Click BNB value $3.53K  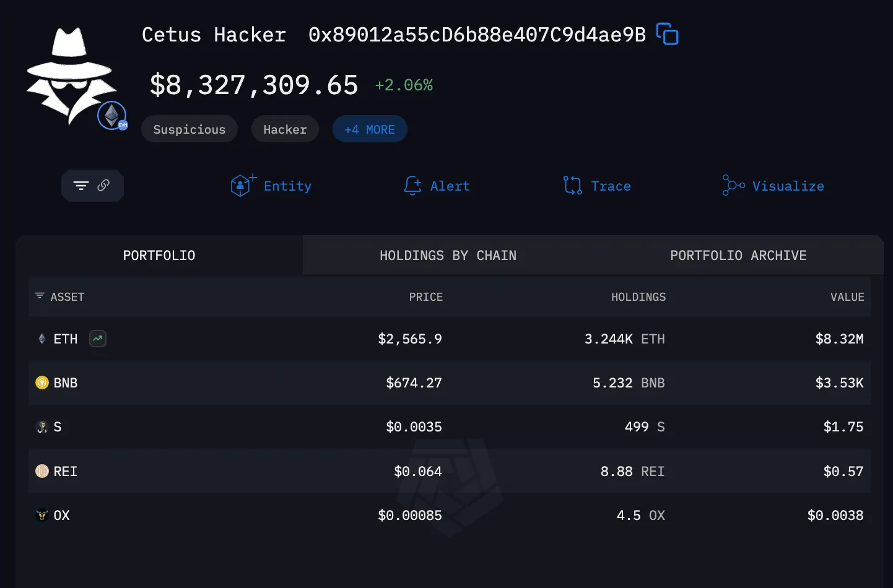click(x=839, y=383)
